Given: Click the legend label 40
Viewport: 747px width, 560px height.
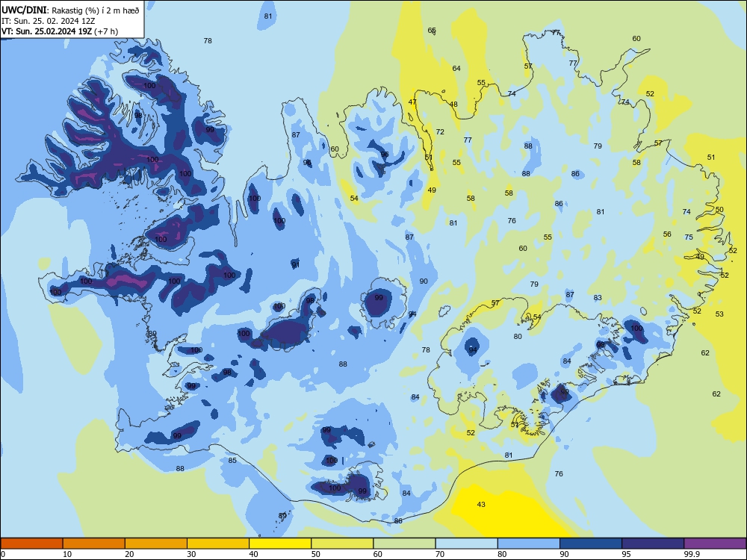Looking at the screenshot, I should coord(253,554).
